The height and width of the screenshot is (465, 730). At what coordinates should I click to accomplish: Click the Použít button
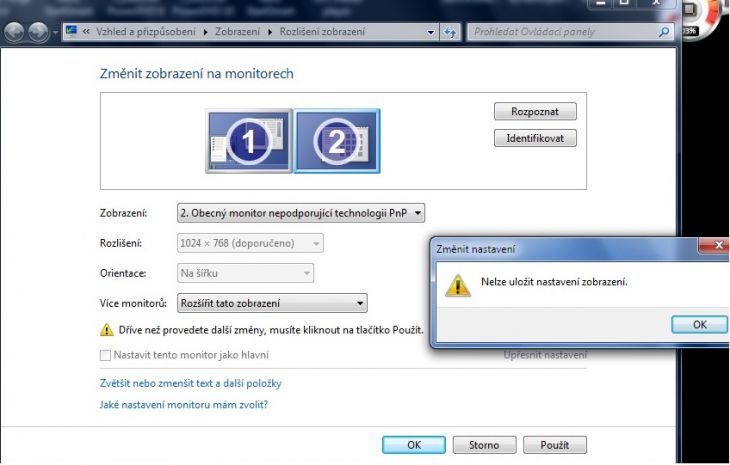coord(554,445)
